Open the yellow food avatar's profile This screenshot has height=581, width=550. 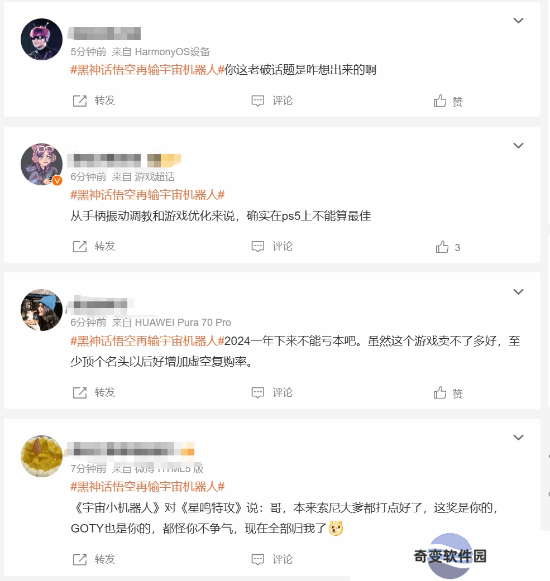tap(42, 456)
